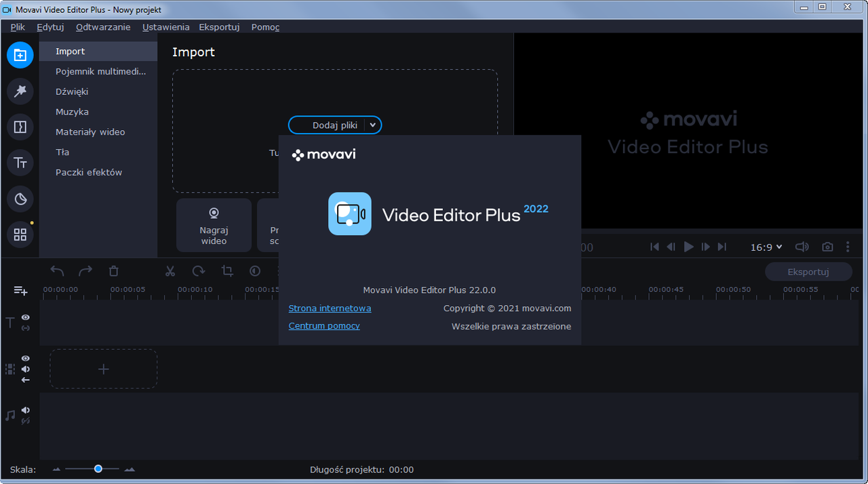This screenshot has width=868, height=484.
Task: Click the Undo arrow in timeline toolbar
Action: 57,271
